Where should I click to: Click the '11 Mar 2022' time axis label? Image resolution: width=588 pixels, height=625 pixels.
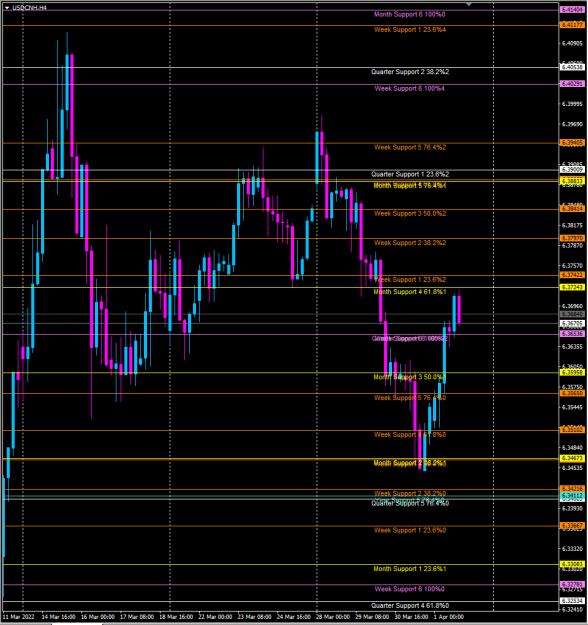tap(18, 617)
